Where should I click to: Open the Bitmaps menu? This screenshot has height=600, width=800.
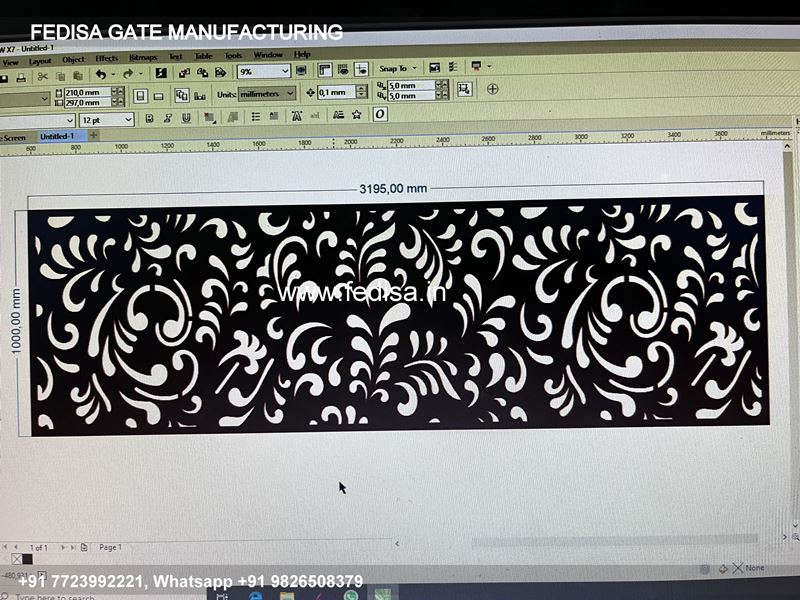coord(141,57)
